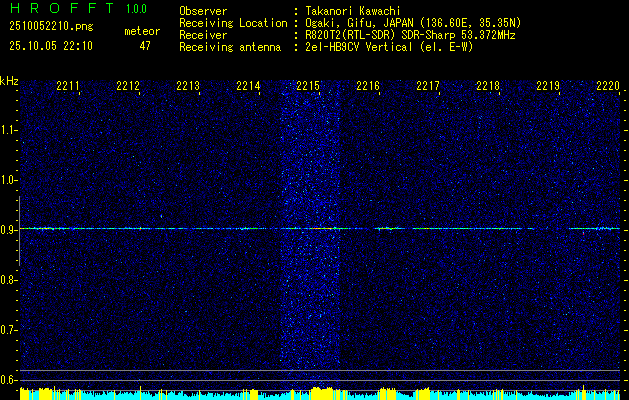Click the 0.9 frequency axis label
Screen dimensions: 629x400
[8, 230]
